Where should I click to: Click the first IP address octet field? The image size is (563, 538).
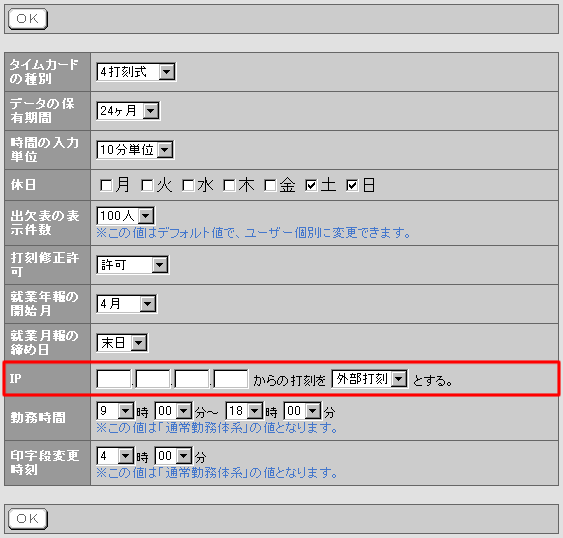pyautogui.click(x=113, y=379)
